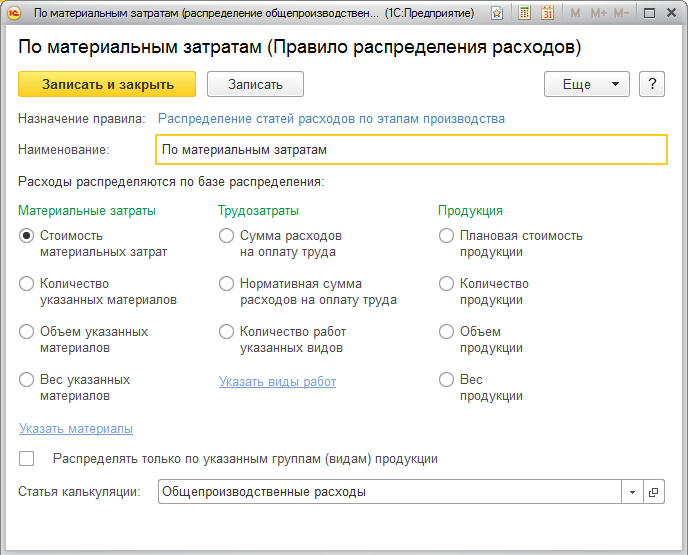Click the M+ memory add button
688x555 pixels.
coord(598,14)
